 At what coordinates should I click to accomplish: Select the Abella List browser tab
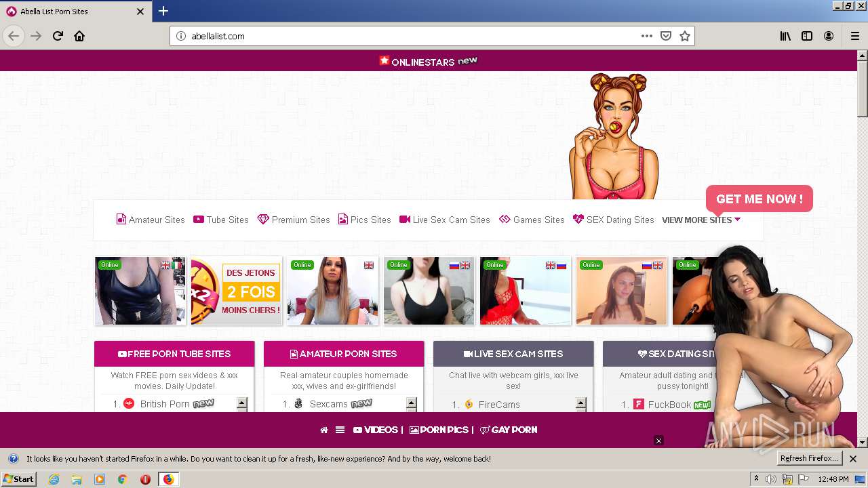75,12
